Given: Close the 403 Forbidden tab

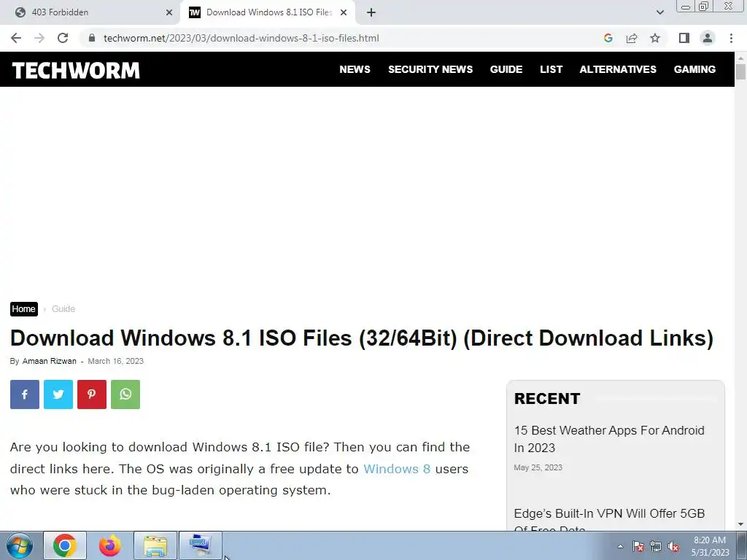Looking at the screenshot, I should [169, 13].
